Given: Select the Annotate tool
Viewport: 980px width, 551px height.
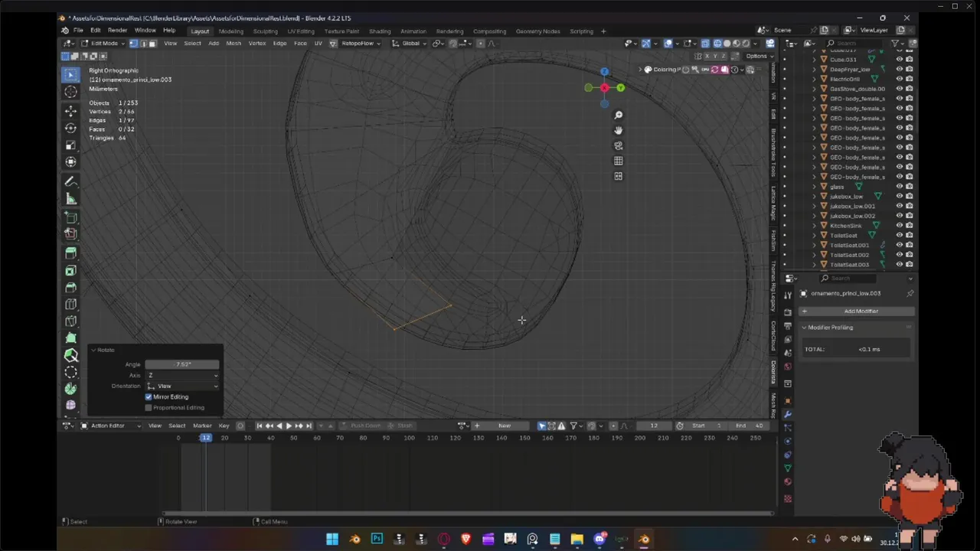Looking at the screenshot, I should [70, 182].
